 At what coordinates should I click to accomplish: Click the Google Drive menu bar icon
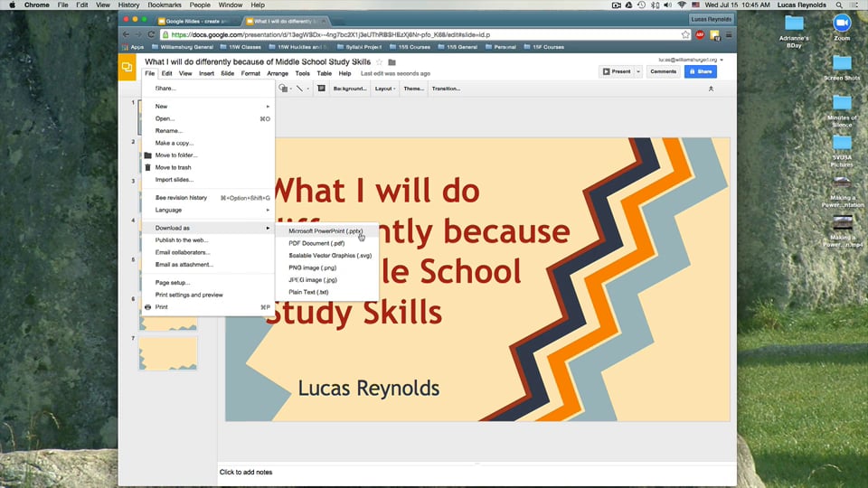(629, 5)
